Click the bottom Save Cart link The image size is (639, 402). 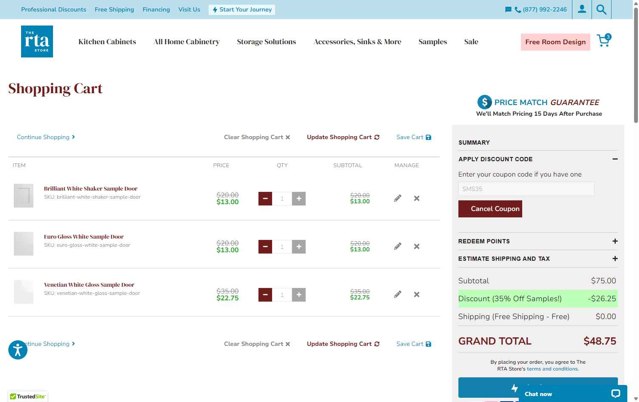tap(414, 344)
